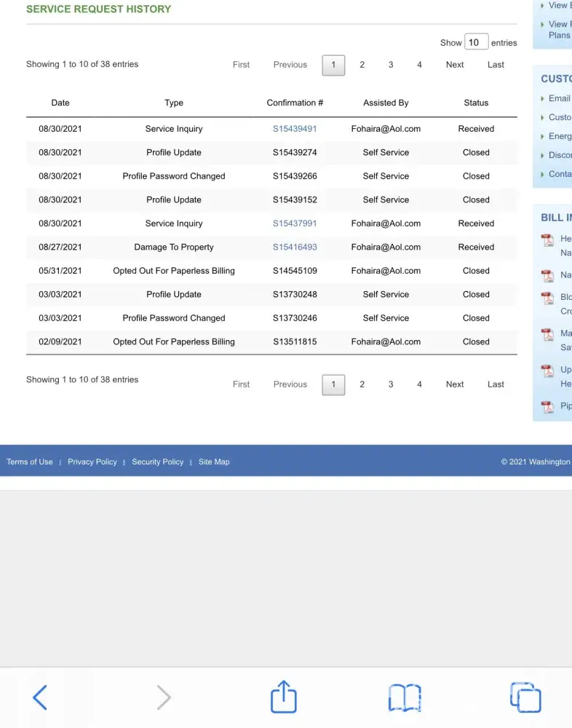Tap the Safari forward arrow
Image resolution: width=572 pixels, height=728 pixels.
point(164,697)
